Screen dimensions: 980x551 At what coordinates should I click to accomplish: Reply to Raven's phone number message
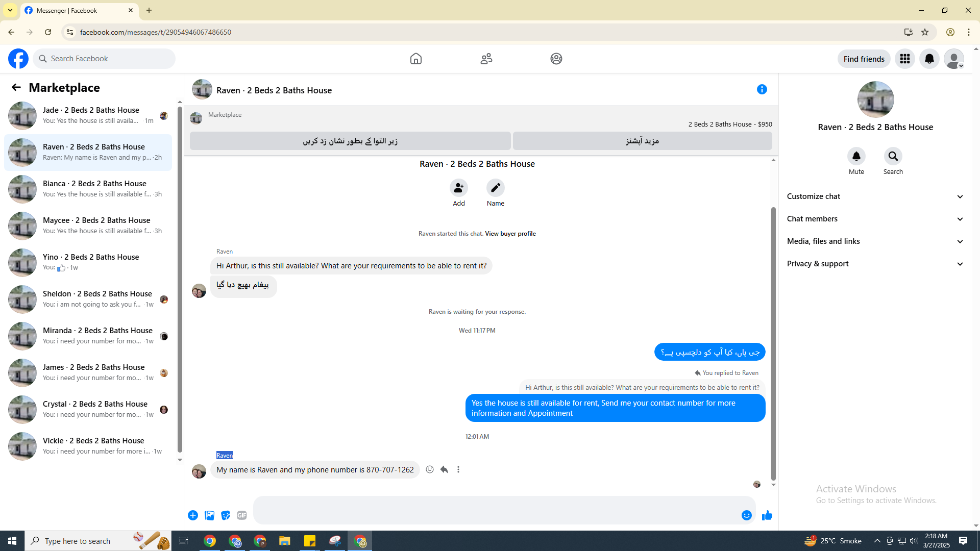pyautogui.click(x=444, y=469)
